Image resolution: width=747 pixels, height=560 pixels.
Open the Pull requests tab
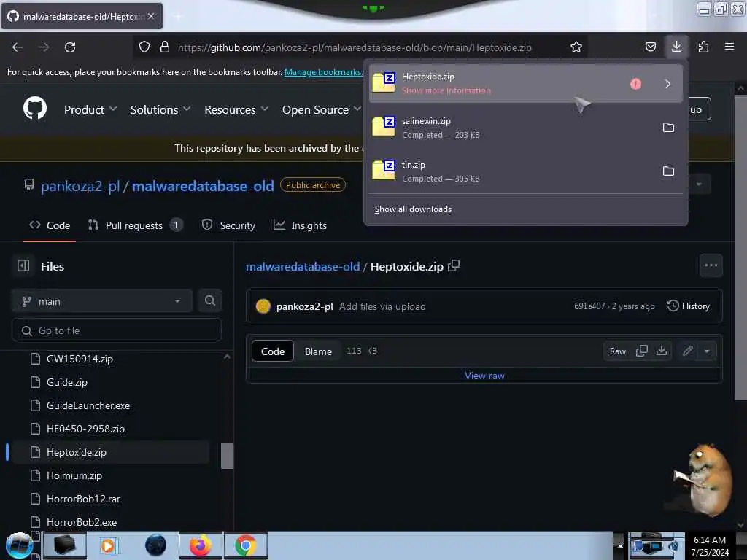click(135, 225)
